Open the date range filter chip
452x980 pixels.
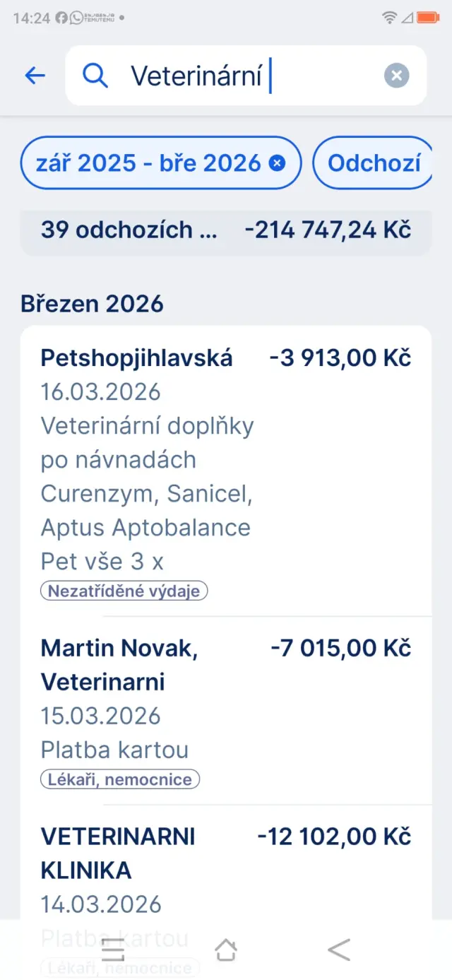[148, 163]
